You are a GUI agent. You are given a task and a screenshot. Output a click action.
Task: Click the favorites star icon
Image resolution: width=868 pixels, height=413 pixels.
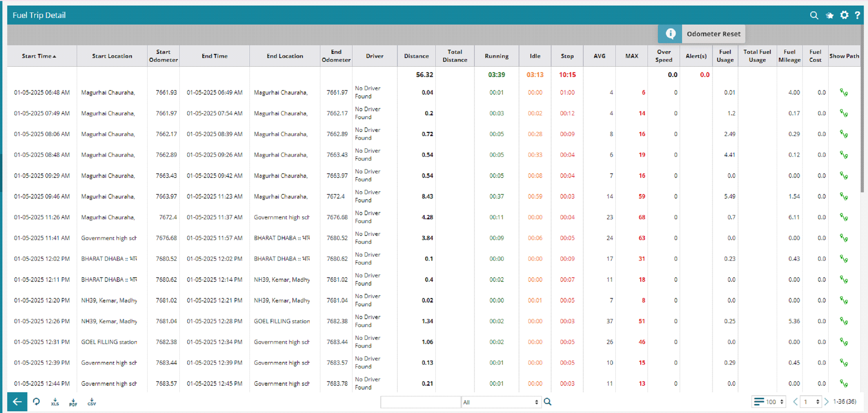(x=830, y=15)
